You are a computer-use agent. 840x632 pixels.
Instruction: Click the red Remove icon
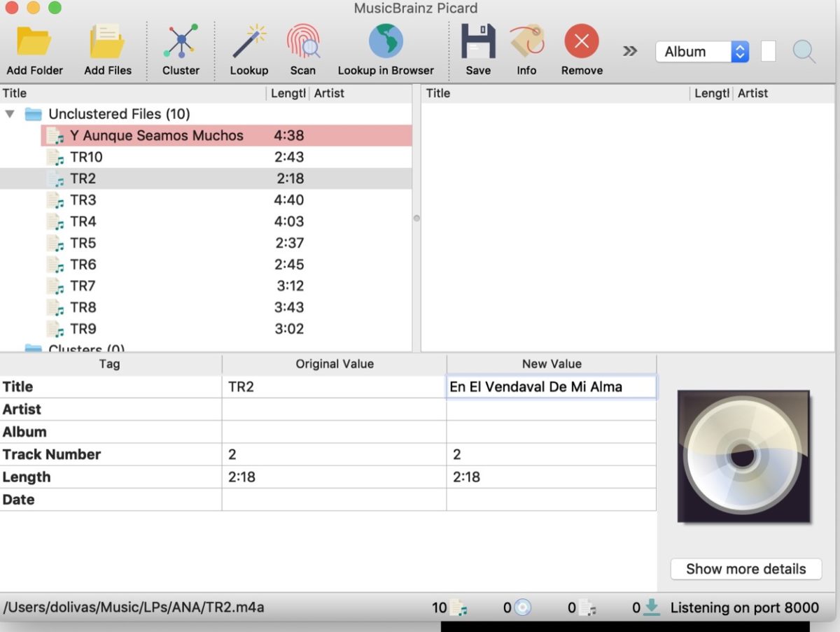pos(582,41)
